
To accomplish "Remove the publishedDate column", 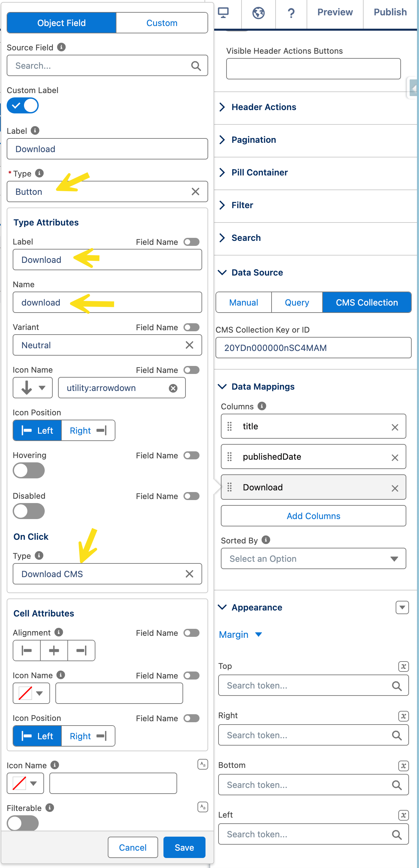I will click(x=395, y=457).
